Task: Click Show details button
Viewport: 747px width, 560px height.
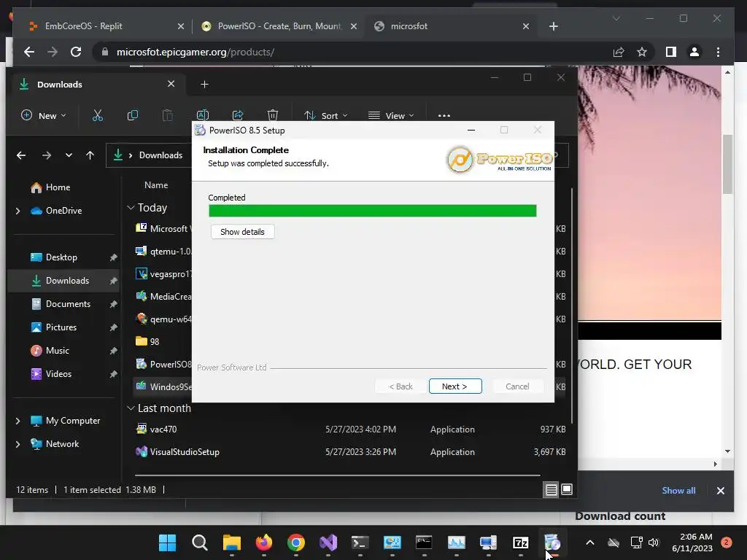Action: pos(242,232)
